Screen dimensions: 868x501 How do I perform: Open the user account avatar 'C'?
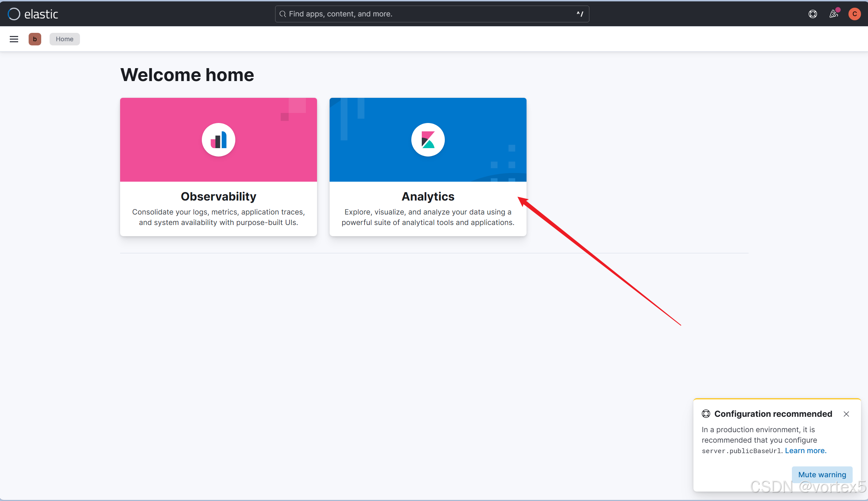point(855,14)
